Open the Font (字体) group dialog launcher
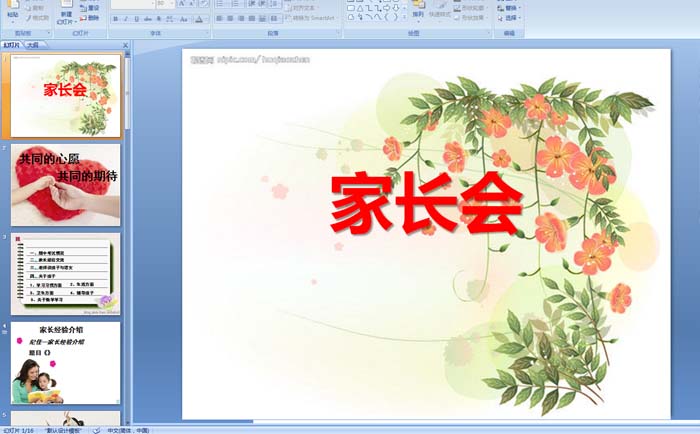Image resolution: width=700 pixels, height=434 pixels. point(207,33)
